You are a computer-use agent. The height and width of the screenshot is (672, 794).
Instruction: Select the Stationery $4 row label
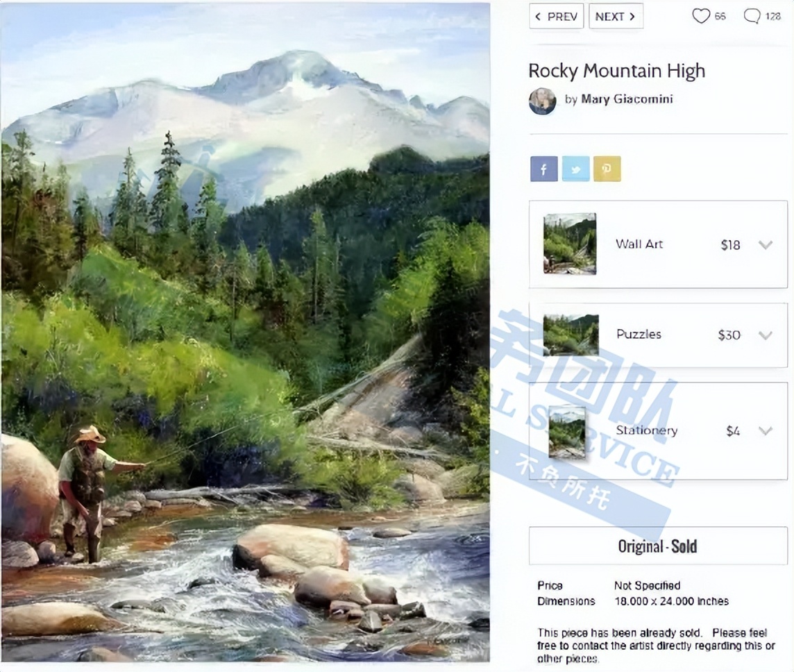pos(646,430)
